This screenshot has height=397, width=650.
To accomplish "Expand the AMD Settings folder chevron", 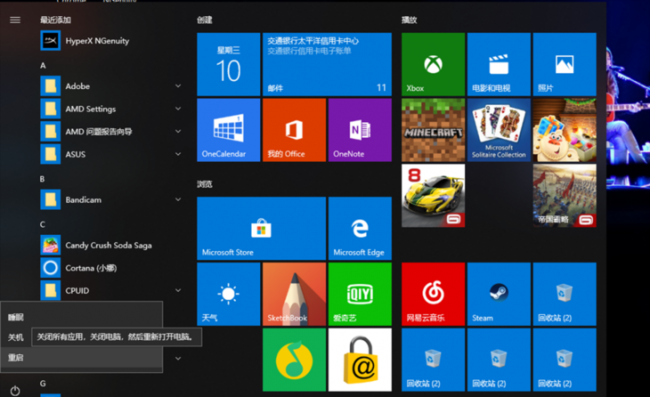I will [x=178, y=109].
